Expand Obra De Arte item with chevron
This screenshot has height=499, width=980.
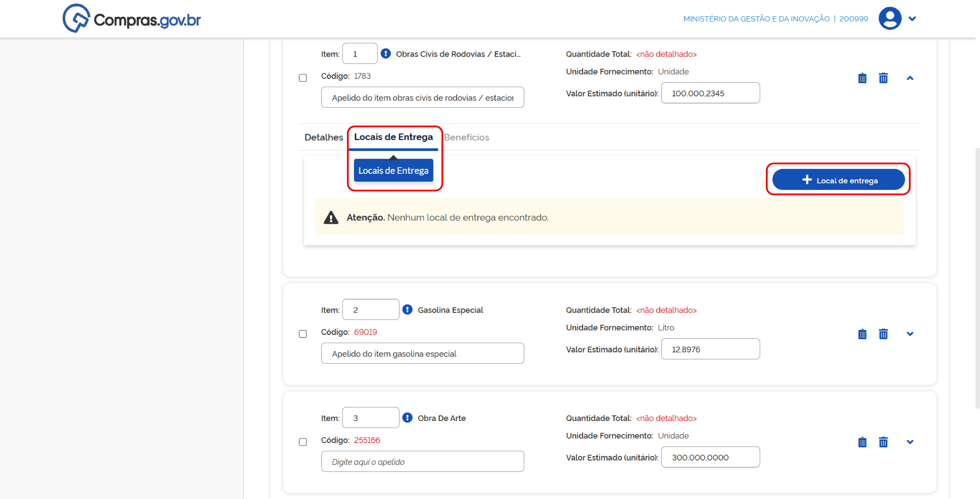tap(910, 442)
